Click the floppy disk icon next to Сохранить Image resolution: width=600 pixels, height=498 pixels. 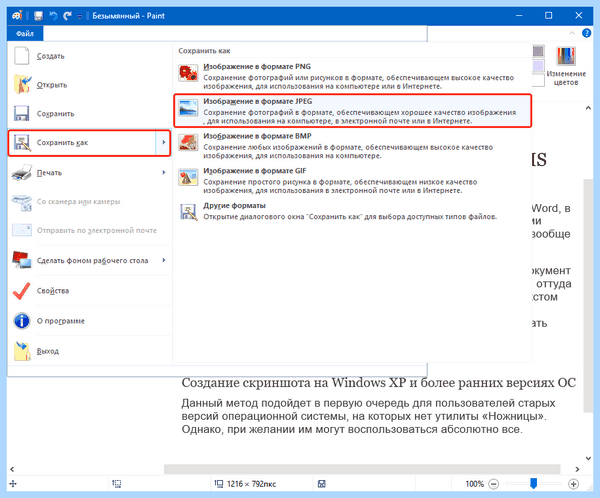pos(21,114)
